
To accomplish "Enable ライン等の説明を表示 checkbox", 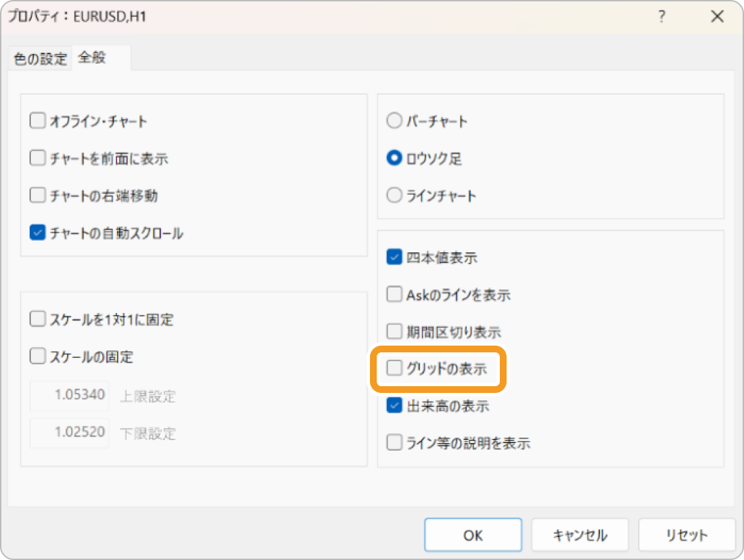I will pos(394,442).
